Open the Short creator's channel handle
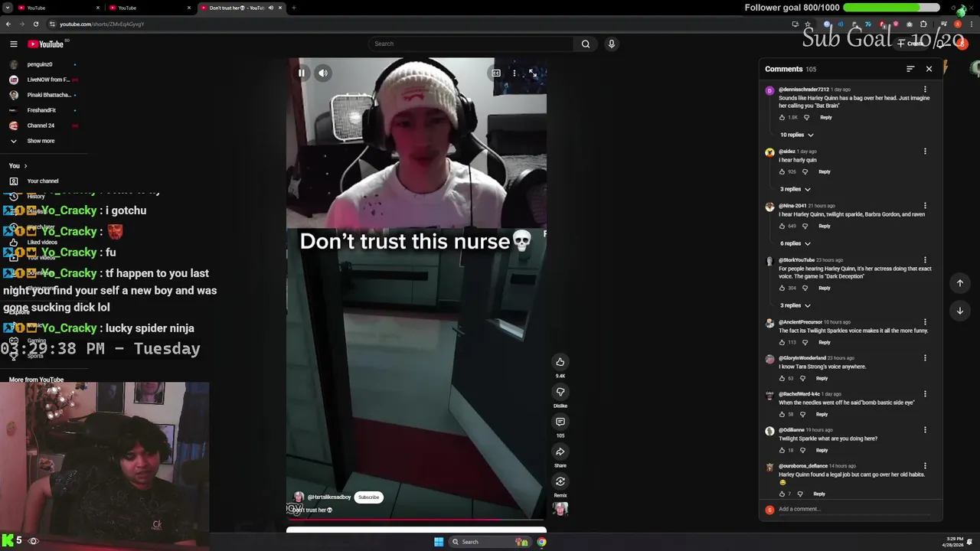The height and width of the screenshot is (551, 980). coord(328,497)
